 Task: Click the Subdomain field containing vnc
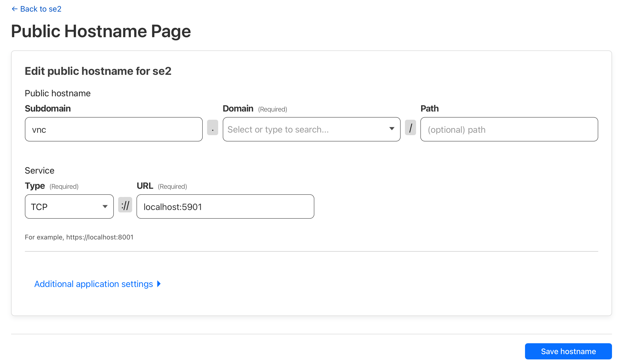(x=114, y=129)
